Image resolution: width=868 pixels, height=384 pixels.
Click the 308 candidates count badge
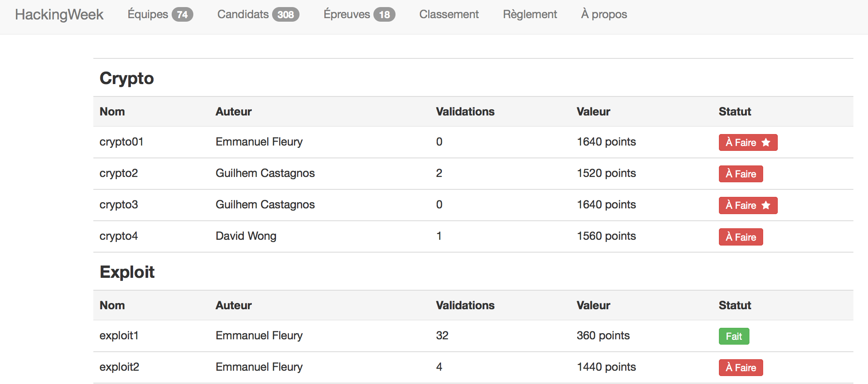tap(285, 15)
